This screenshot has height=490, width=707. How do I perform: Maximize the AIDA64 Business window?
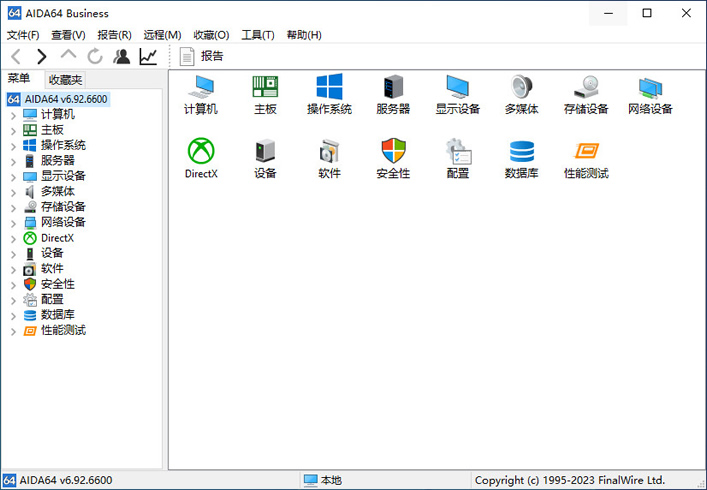[647, 13]
